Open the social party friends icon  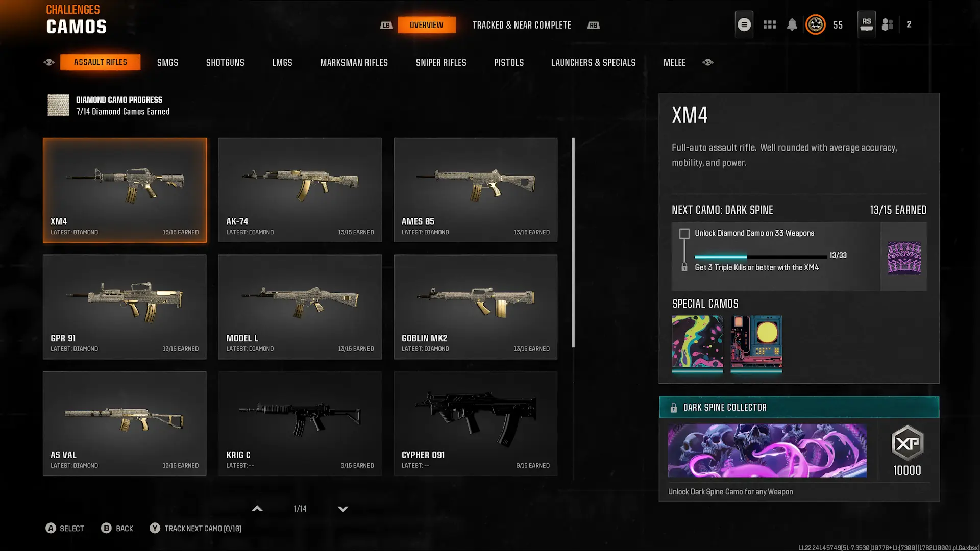click(x=888, y=24)
